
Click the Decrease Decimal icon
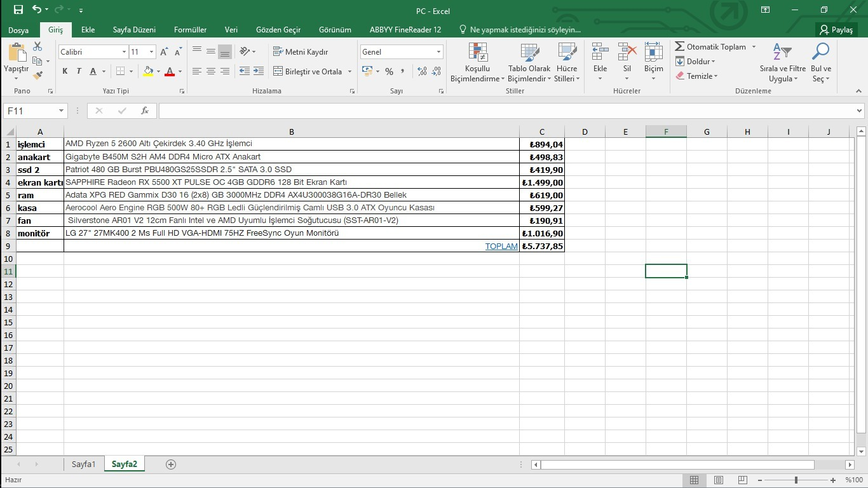(x=437, y=72)
